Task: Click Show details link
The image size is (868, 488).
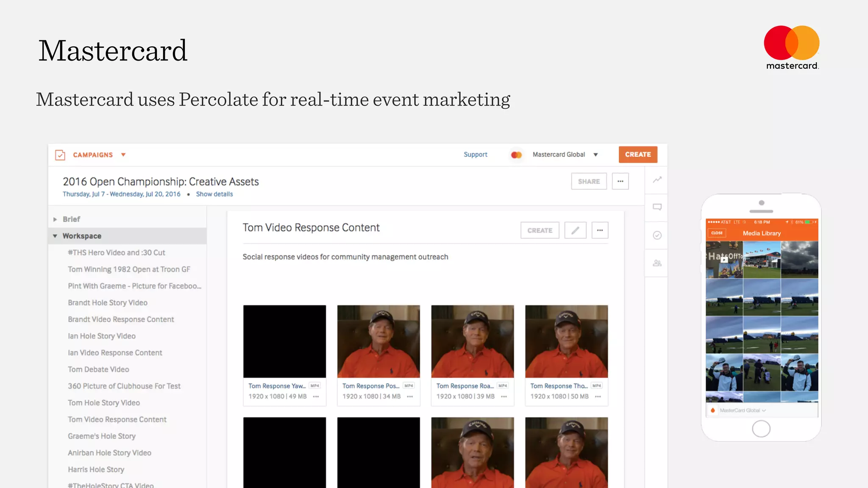Action: 214,194
